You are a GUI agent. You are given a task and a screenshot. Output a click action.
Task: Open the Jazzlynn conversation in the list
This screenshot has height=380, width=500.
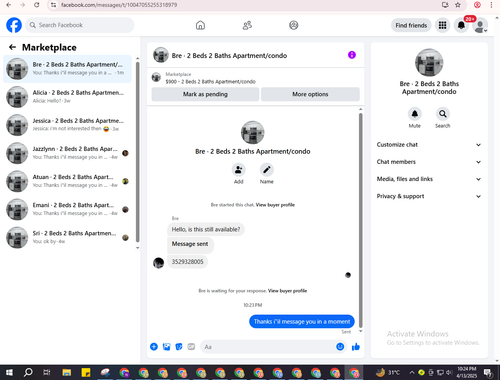click(x=67, y=153)
